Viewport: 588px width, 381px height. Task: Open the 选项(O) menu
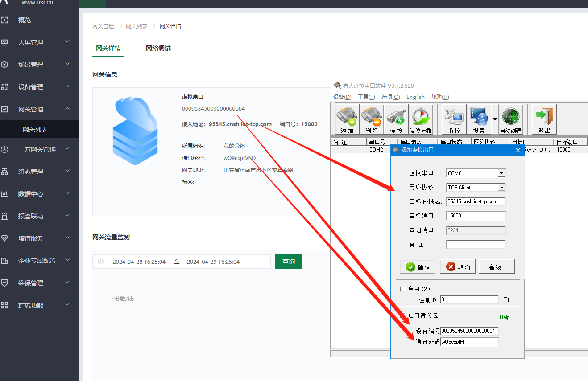tap(390, 97)
